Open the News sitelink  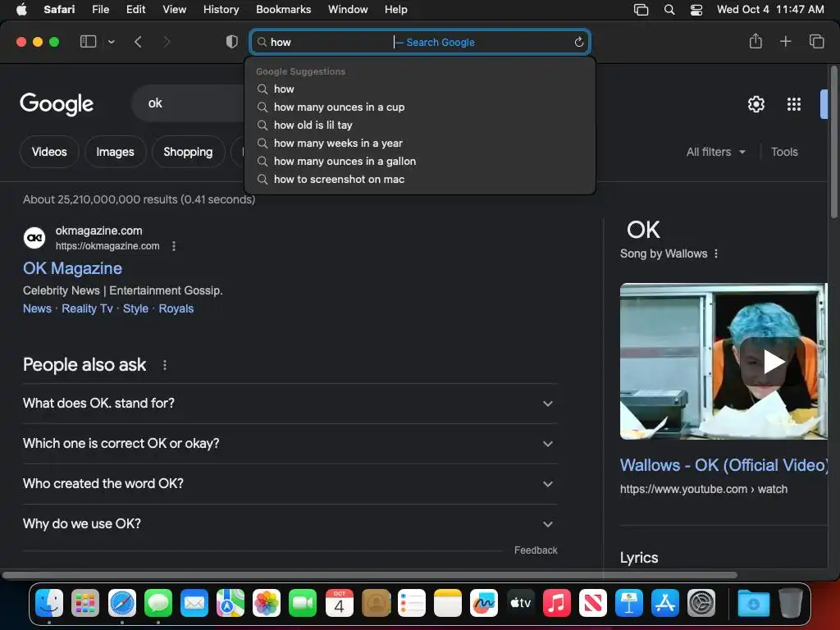tap(37, 308)
